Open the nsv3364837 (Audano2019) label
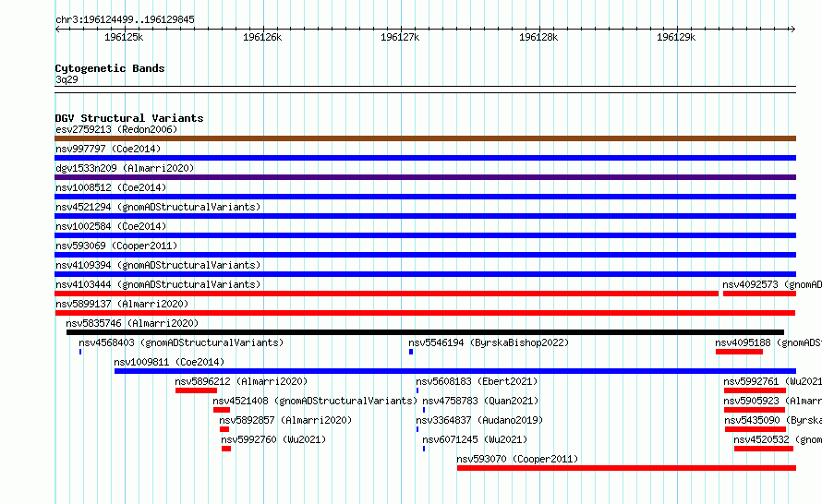822x504 pixels. [479, 420]
